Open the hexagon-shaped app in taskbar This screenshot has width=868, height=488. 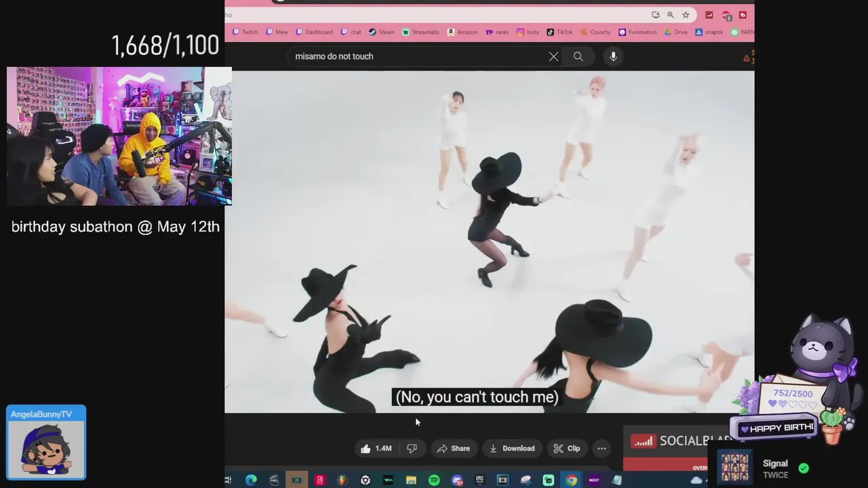(366, 480)
